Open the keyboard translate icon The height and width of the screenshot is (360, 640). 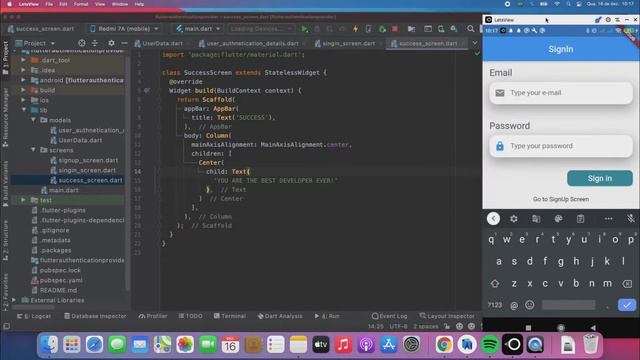[x=536, y=219]
